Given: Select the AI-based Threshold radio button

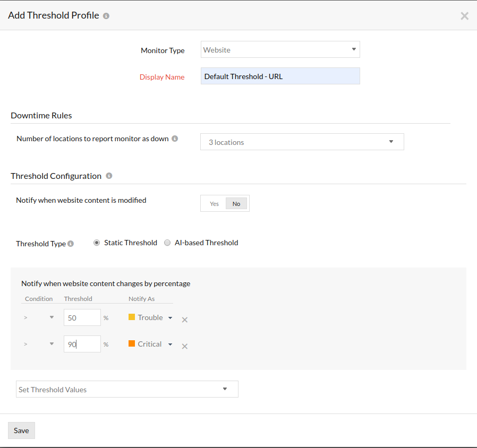Looking at the screenshot, I should [167, 243].
